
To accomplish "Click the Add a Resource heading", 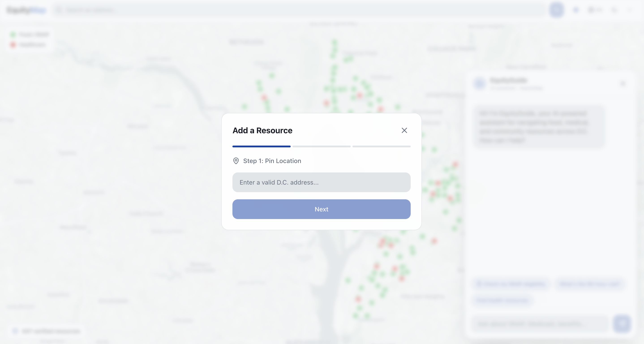I will [x=262, y=131].
